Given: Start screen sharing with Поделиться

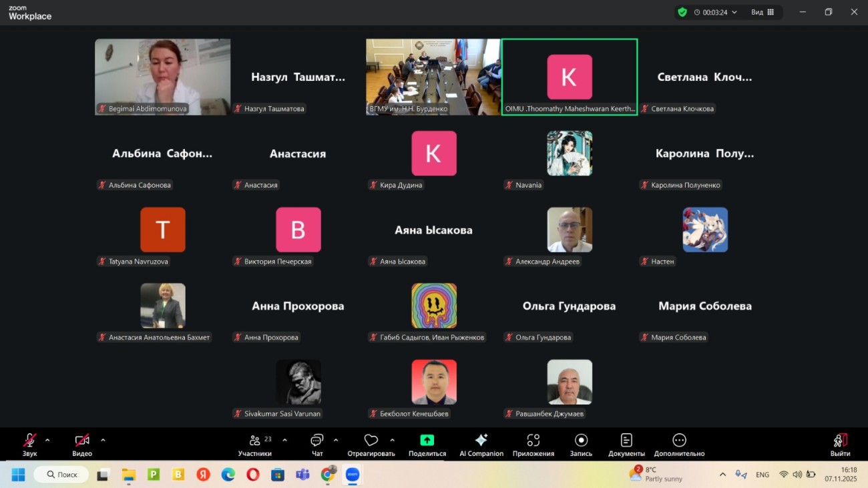Looking at the screenshot, I should (x=427, y=445).
